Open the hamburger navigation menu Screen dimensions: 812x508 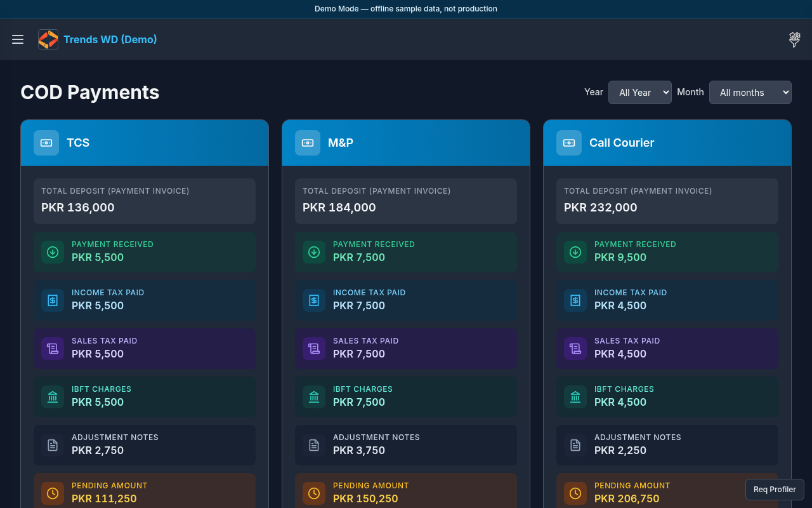click(x=18, y=39)
